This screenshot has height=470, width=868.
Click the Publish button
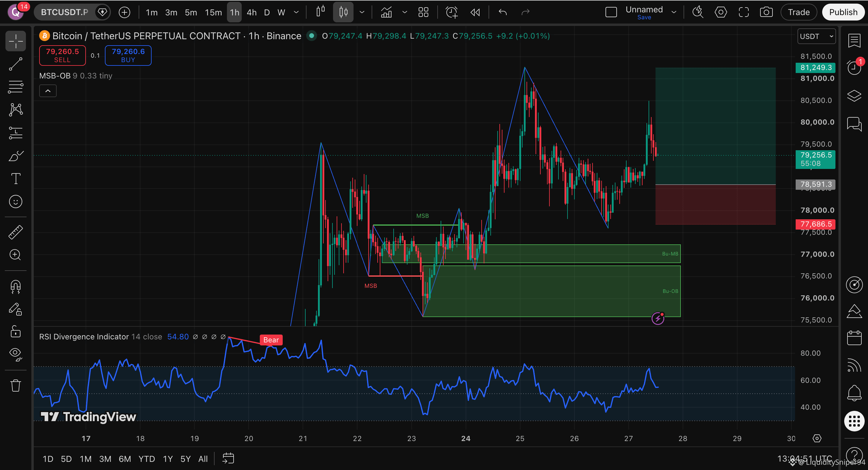click(x=843, y=12)
